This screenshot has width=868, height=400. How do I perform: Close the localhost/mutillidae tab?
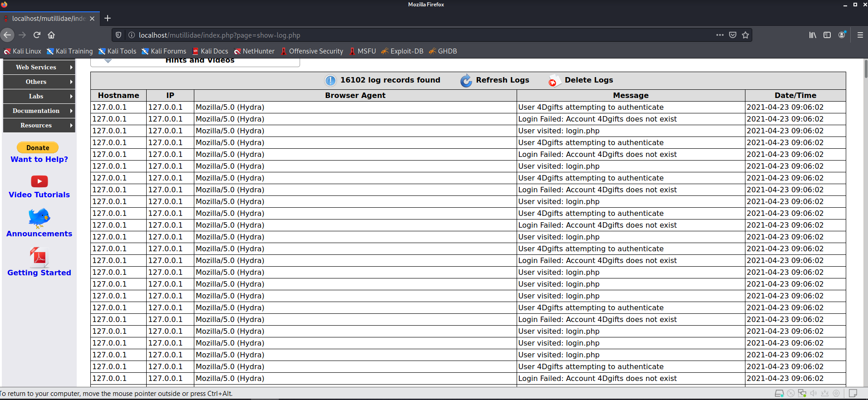92,19
